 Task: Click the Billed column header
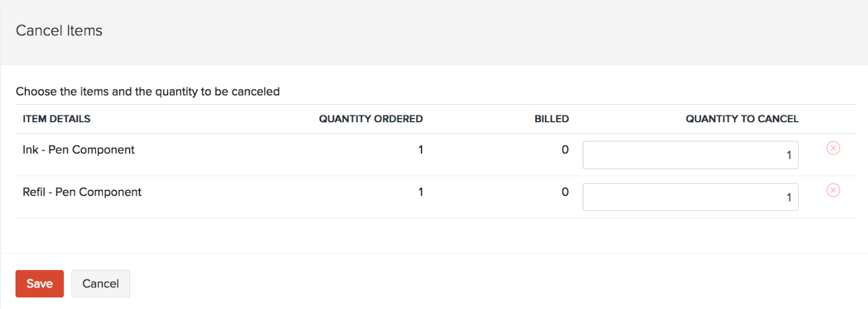pyautogui.click(x=551, y=119)
